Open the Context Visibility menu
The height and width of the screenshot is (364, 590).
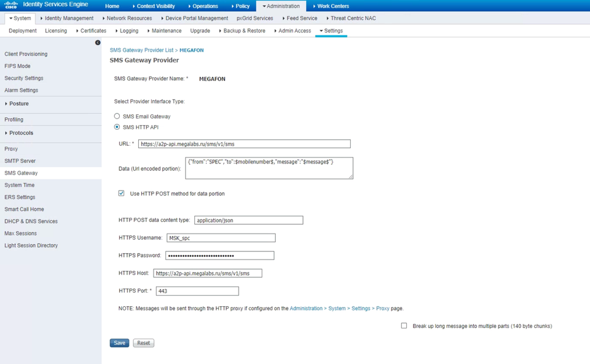[154, 6]
